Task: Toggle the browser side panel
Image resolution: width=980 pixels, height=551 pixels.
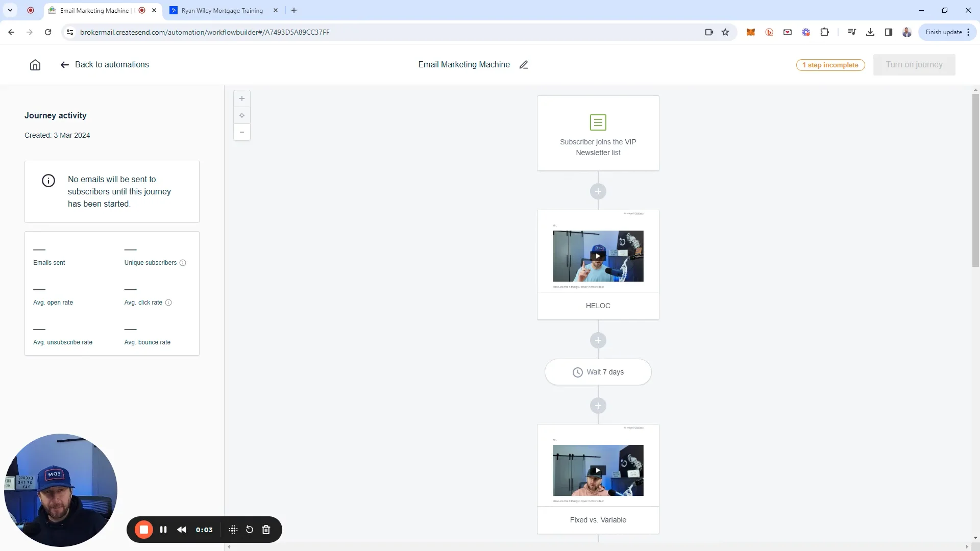Action: (889, 32)
